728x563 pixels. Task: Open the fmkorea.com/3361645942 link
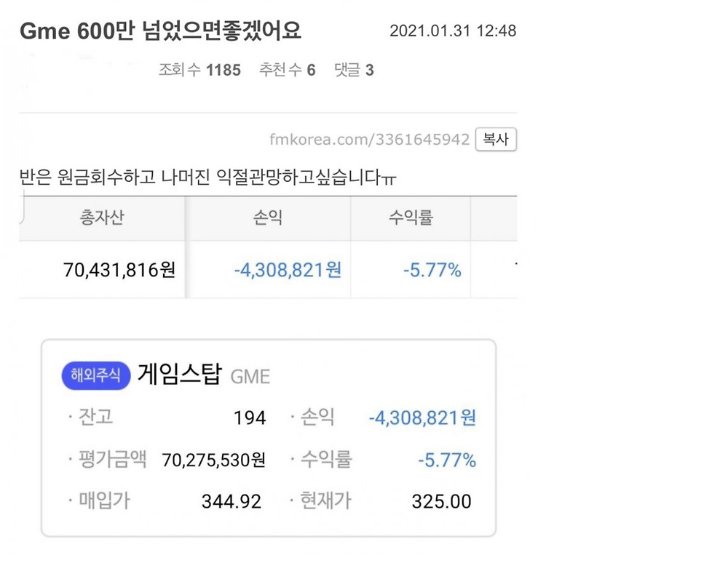point(369,140)
